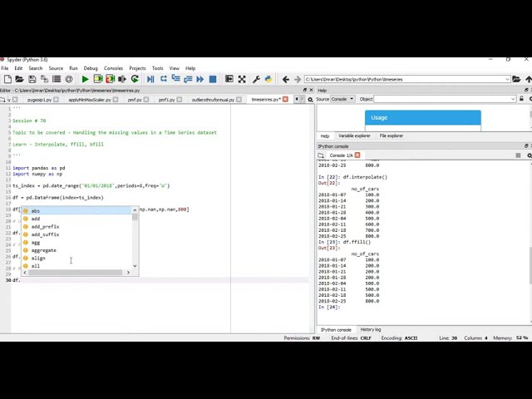Browse a working directory folder icon

click(x=516, y=79)
